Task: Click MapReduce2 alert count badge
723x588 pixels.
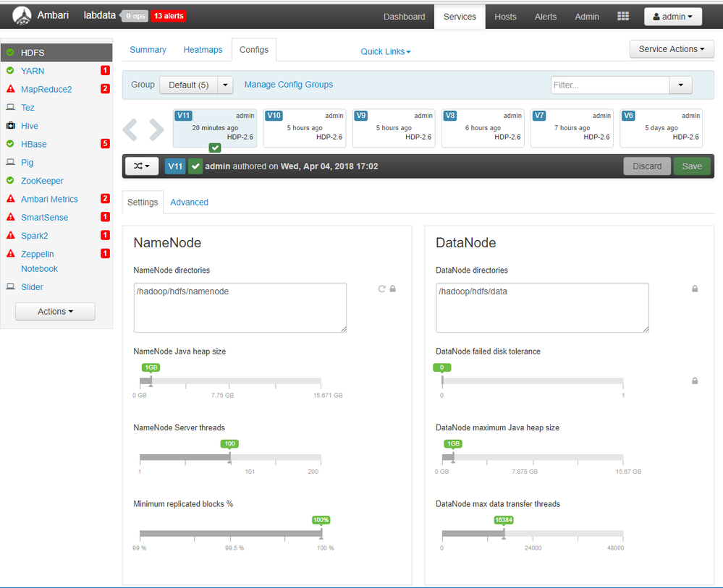Action: [x=105, y=88]
